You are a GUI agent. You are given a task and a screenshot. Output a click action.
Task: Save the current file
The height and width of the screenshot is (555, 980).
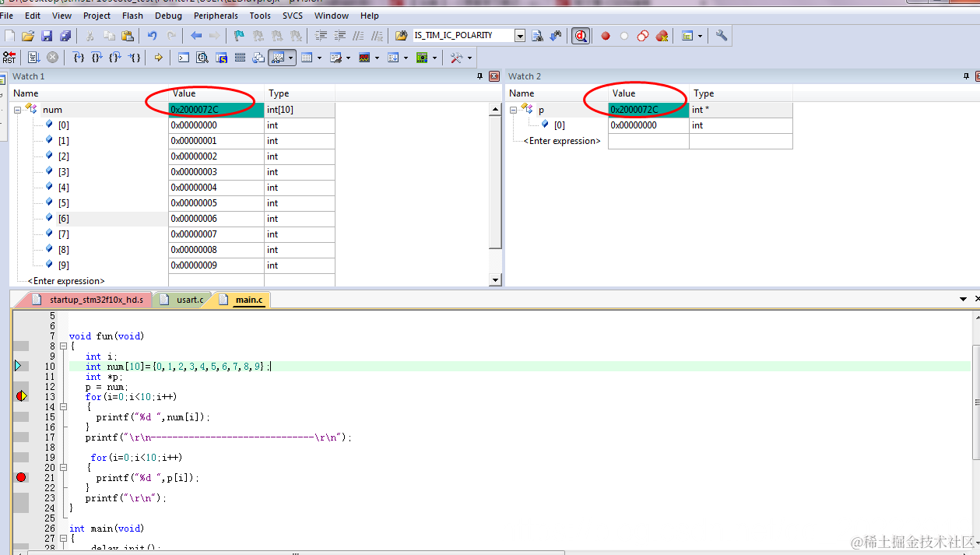pyautogui.click(x=47, y=36)
